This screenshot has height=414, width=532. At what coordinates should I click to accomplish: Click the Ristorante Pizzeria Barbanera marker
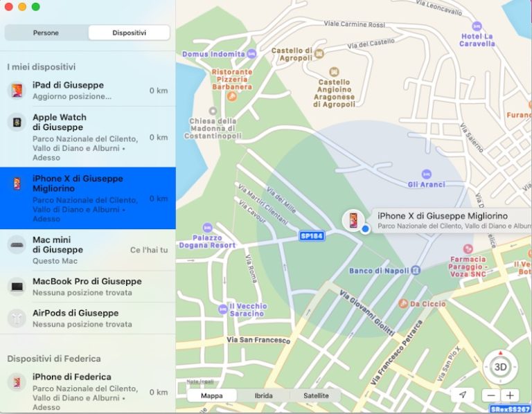coord(232,97)
